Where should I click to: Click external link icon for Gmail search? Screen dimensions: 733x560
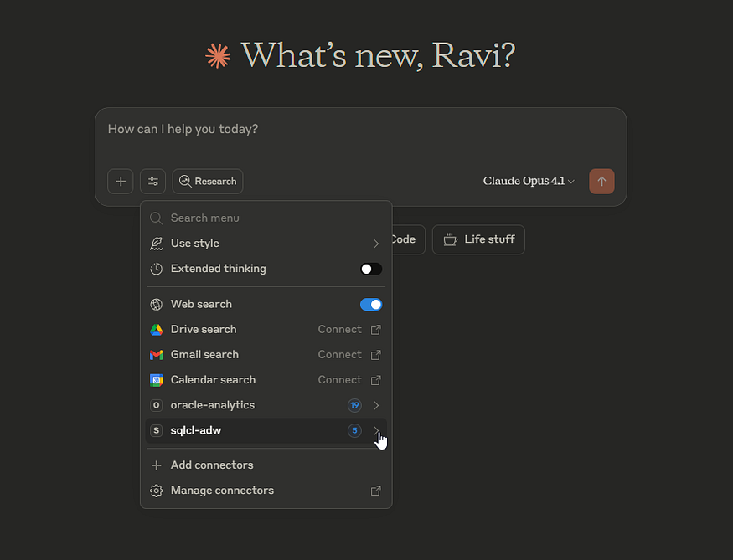[376, 356]
